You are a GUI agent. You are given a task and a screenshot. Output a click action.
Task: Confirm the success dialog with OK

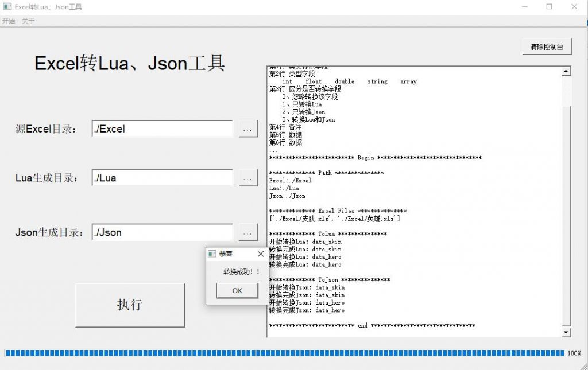click(237, 291)
